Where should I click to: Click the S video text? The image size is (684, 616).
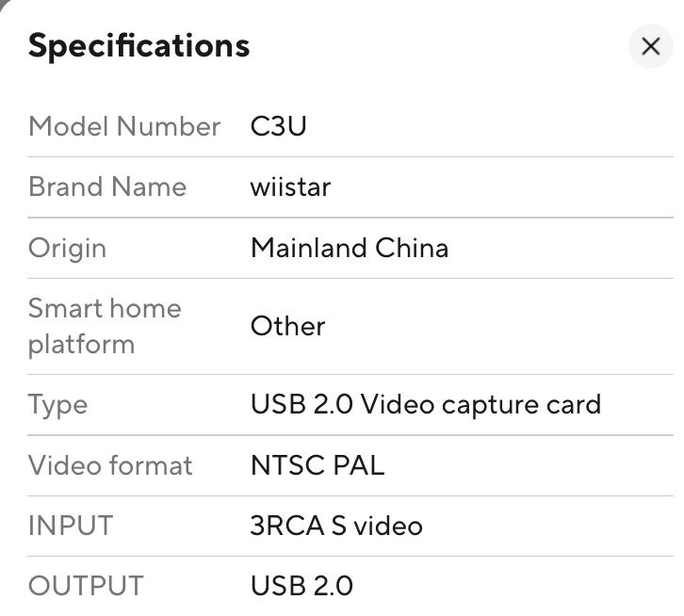pos(376,526)
